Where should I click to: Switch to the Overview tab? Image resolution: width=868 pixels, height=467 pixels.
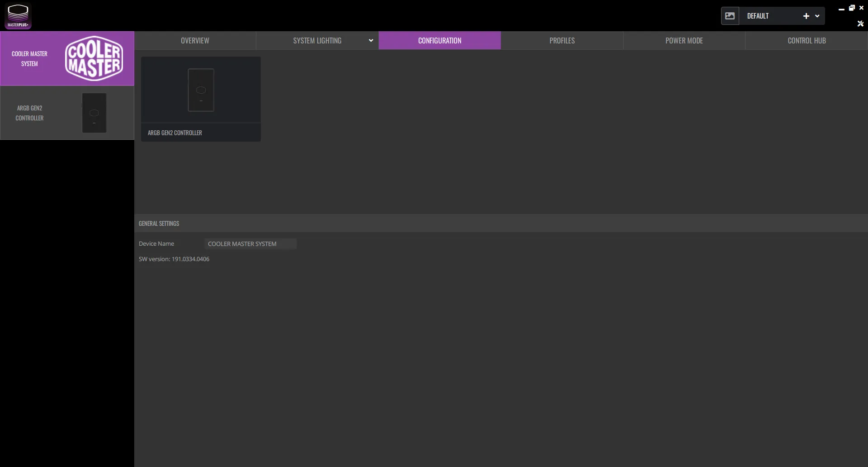coord(195,40)
